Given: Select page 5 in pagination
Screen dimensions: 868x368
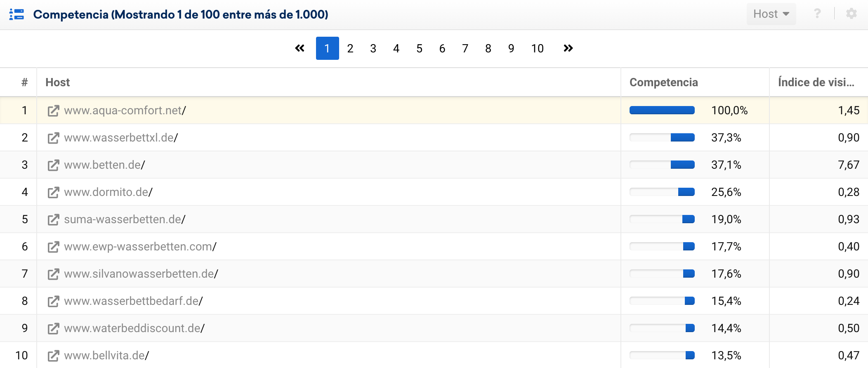Looking at the screenshot, I should pos(419,49).
